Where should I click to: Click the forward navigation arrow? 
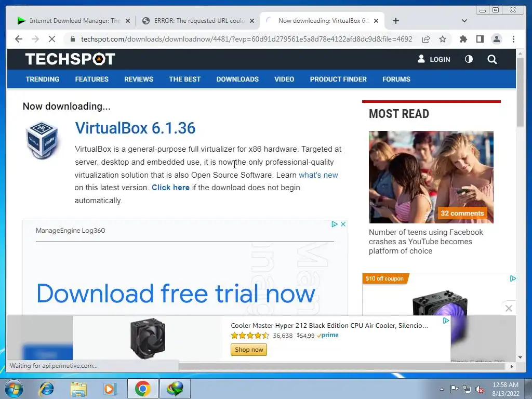[x=35, y=39]
